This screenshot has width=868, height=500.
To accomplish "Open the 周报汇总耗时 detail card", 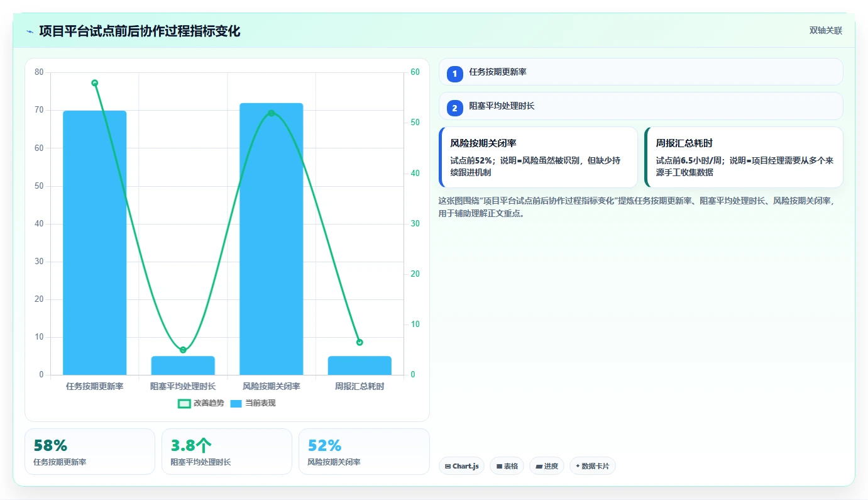I will (x=744, y=157).
